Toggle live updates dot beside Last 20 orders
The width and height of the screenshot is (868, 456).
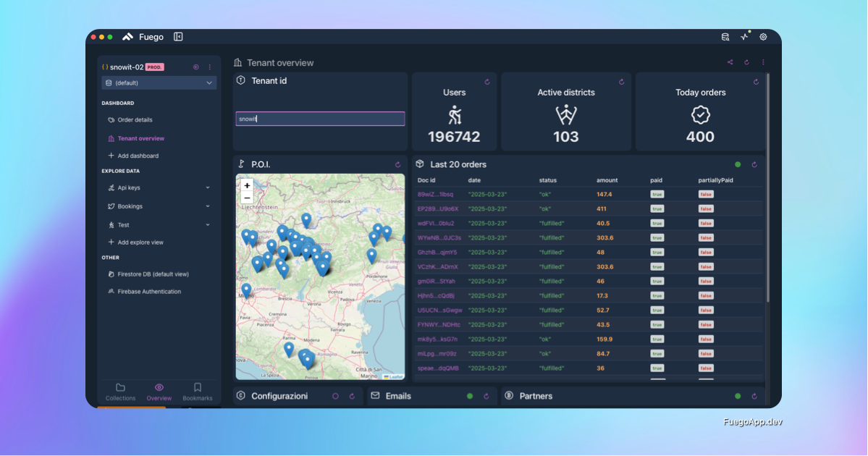coord(739,164)
